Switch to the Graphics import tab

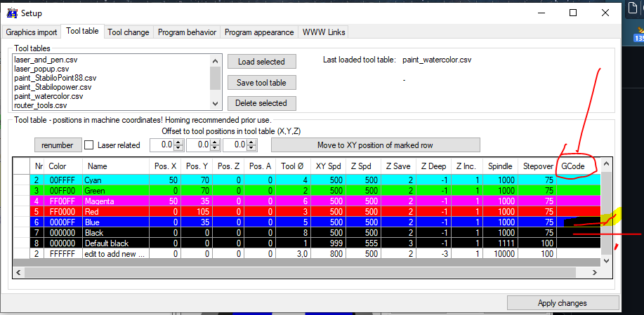(32, 32)
